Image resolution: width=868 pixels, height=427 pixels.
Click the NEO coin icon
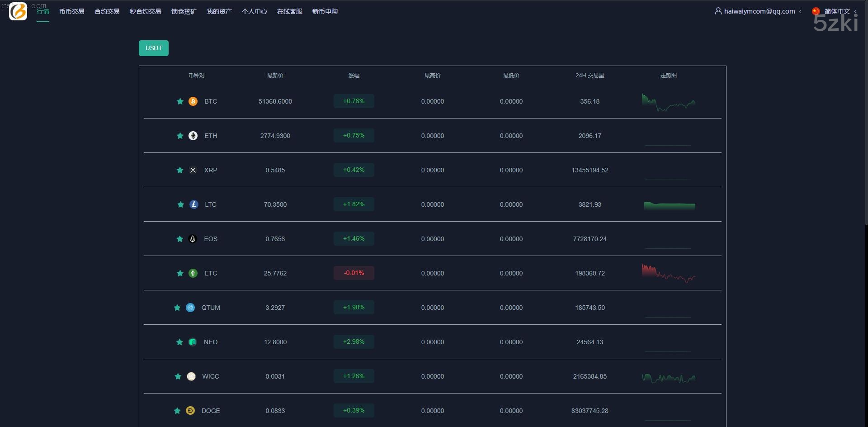(193, 342)
